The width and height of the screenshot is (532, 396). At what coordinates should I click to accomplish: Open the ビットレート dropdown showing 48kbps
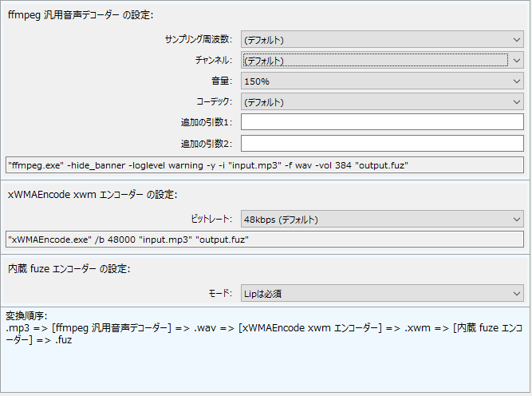click(382, 220)
